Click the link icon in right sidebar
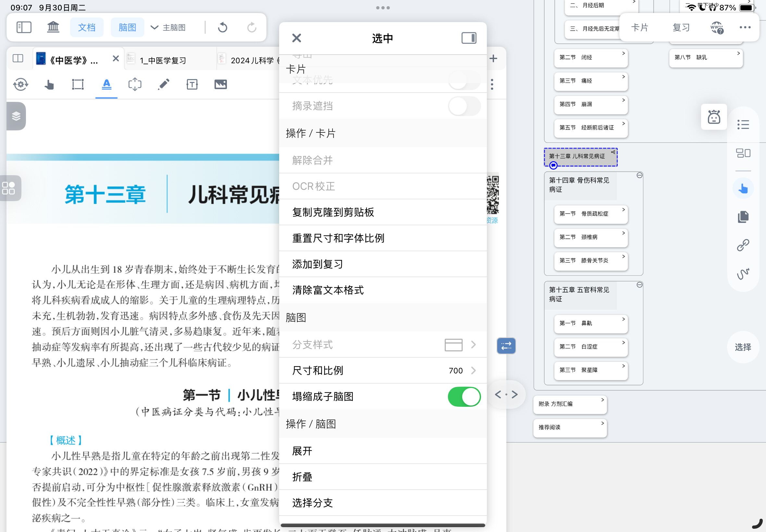This screenshot has width=766, height=532. point(743,245)
